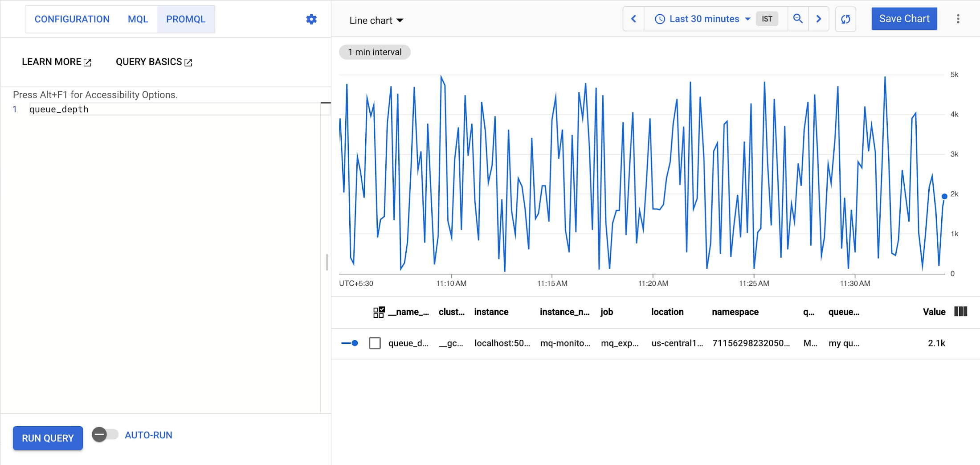
Task: Click the __gc... cluster cell
Action: pyautogui.click(x=451, y=343)
